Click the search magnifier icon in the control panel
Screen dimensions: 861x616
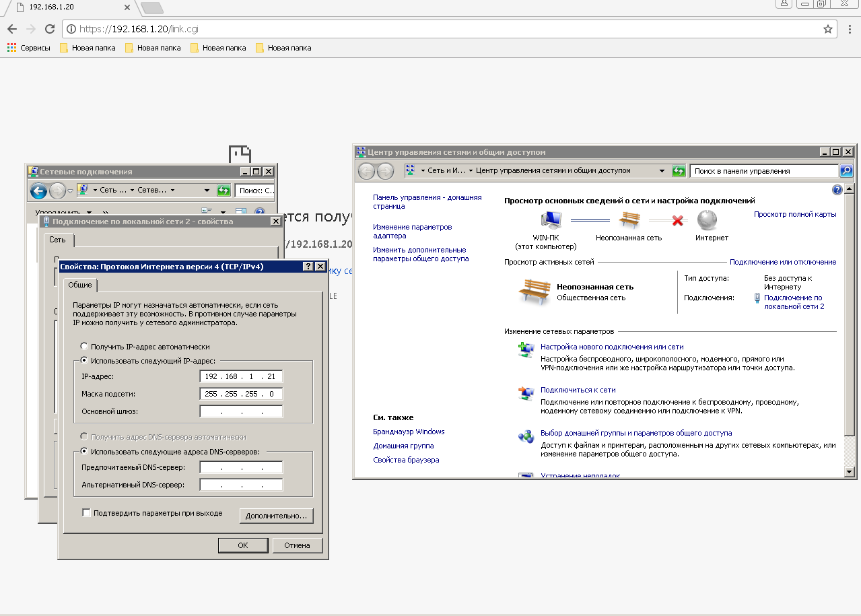(846, 171)
